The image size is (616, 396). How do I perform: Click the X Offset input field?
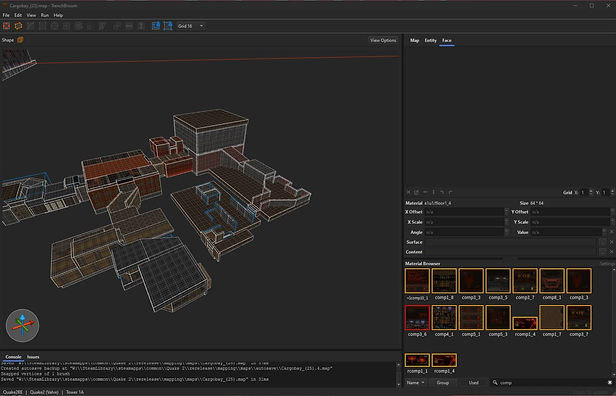tap(464, 212)
